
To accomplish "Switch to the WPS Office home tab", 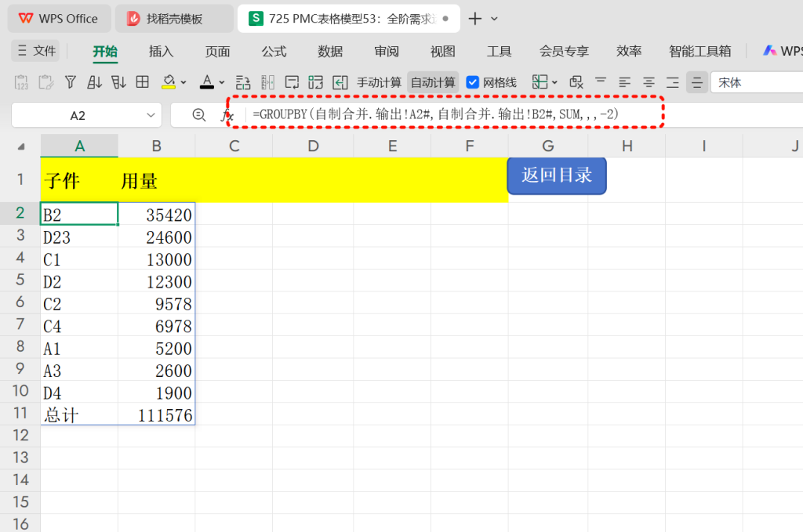I will click(x=59, y=19).
